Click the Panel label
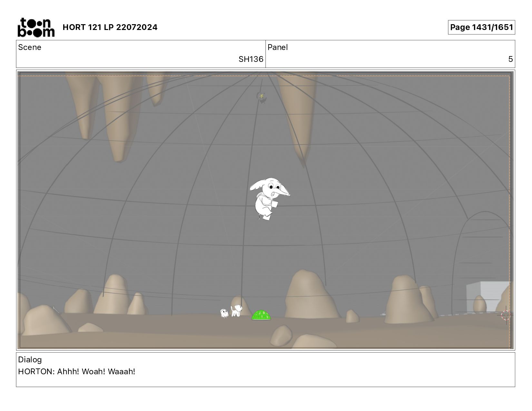 click(278, 47)
